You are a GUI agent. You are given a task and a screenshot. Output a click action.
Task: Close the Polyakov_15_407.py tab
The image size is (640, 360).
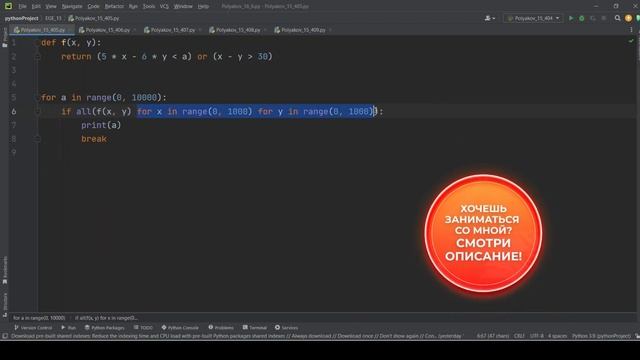[200, 30]
